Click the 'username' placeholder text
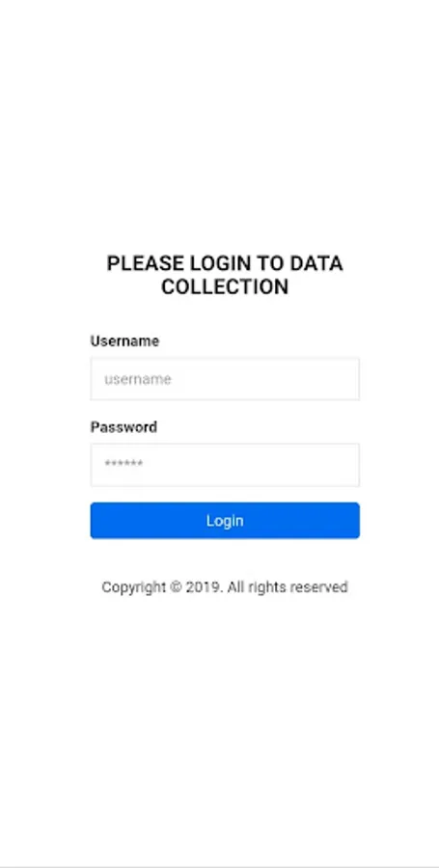 [x=138, y=379]
